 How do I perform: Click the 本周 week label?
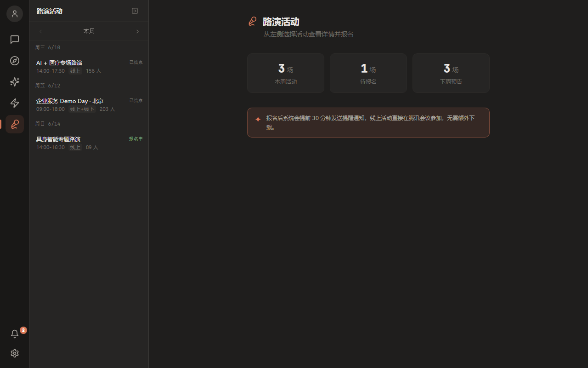(x=89, y=31)
